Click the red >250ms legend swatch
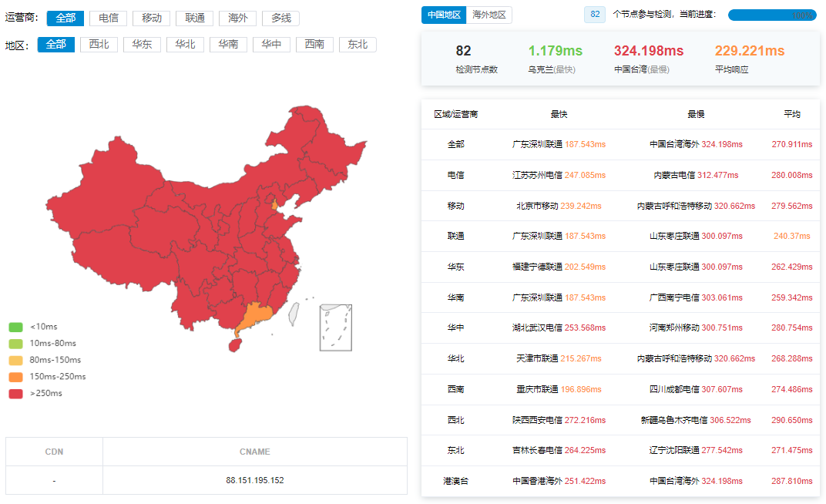Viewport: 826px width, 504px height. tap(15, 394)
